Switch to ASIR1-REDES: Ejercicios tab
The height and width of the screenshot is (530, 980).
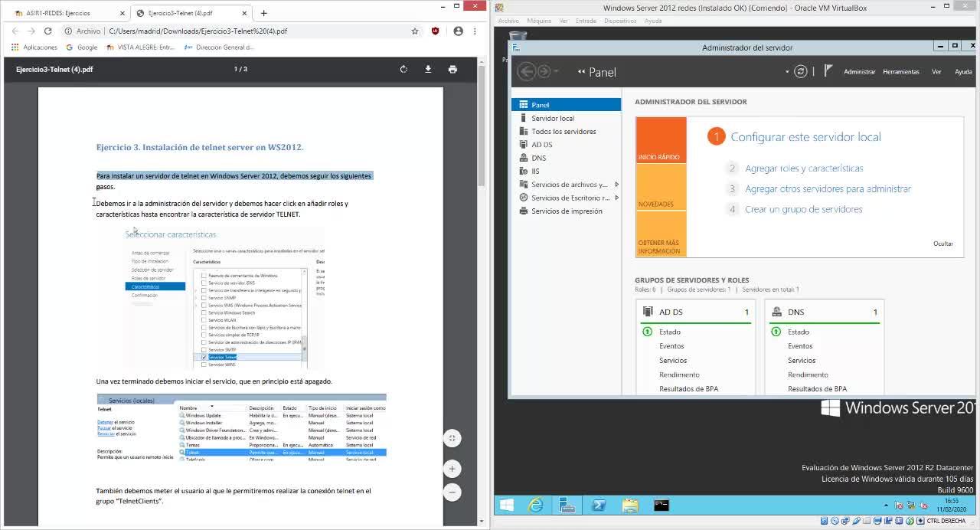coord(67,13)
